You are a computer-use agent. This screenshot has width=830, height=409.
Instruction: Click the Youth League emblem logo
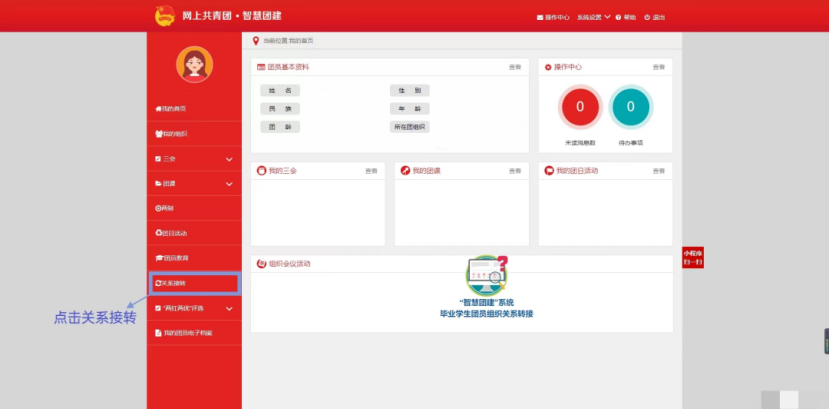click(x=164, y=16)
